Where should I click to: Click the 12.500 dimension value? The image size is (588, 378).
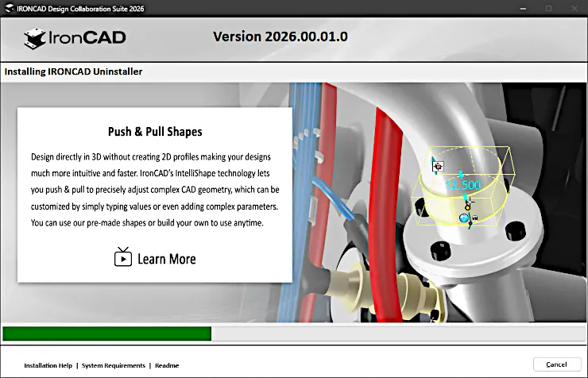pos(462,185)
